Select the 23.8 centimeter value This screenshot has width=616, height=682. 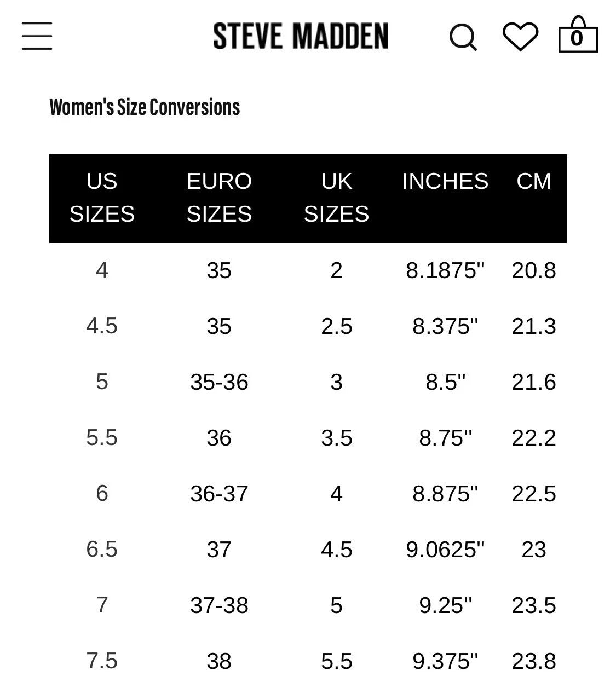pos(534,661)
